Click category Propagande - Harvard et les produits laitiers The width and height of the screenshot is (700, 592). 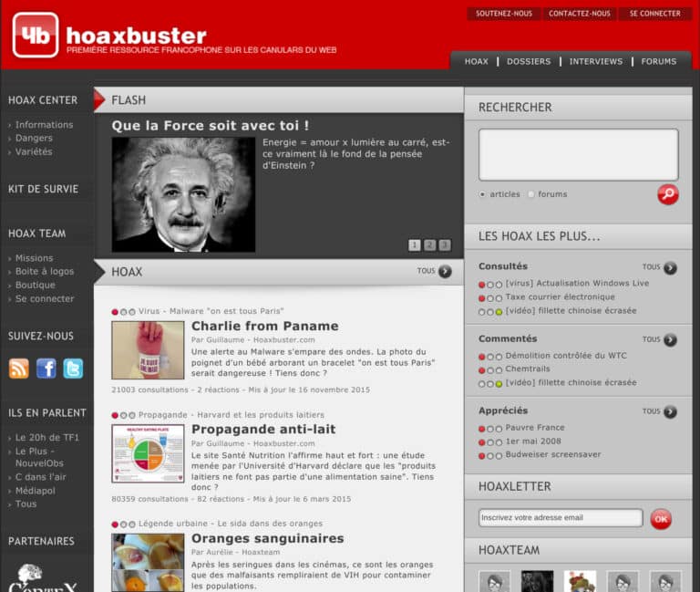coord(232,415)
